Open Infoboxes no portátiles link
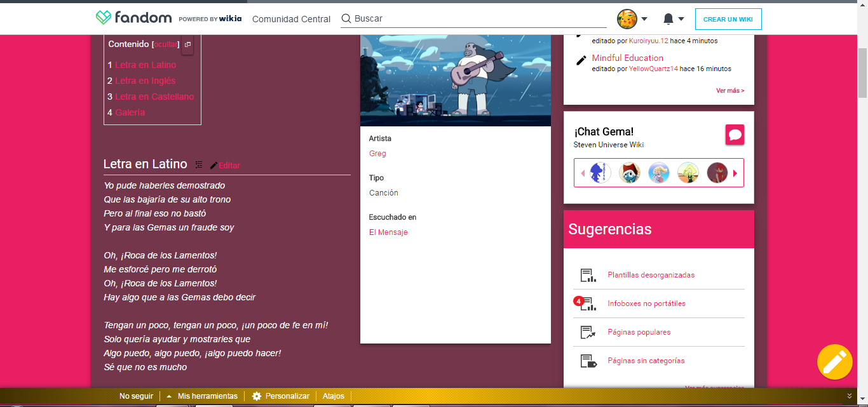Image resolution: width=868 pixels, height=407 pixels. (647, 304)
